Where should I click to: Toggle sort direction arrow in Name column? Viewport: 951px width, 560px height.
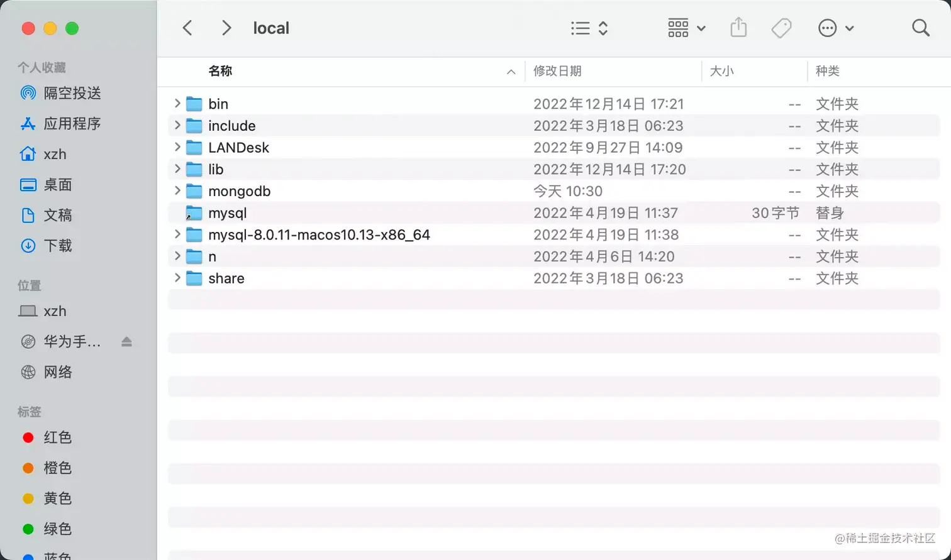[511, 72]
